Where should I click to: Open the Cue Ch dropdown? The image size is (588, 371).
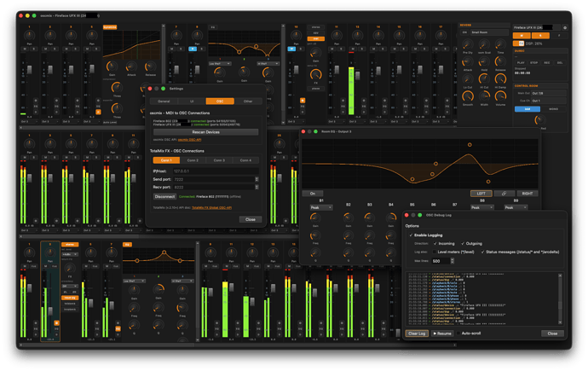coord(548,101)
